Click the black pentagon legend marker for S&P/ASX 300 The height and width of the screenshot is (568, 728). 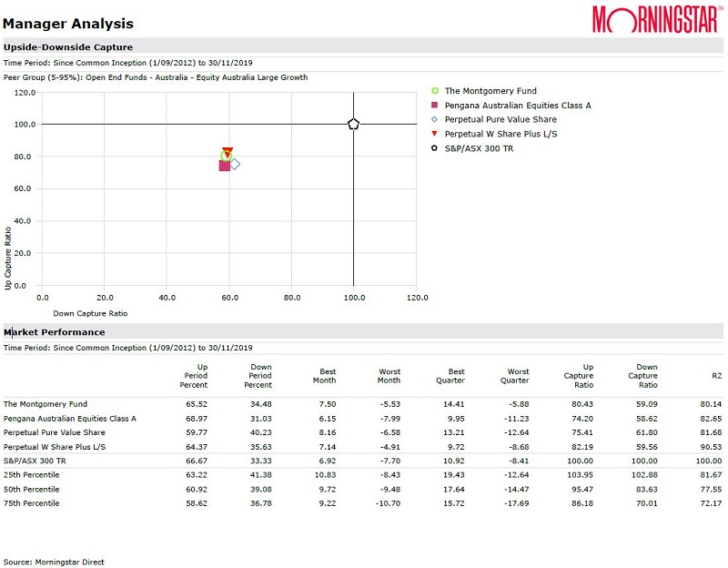coord(435,148)
